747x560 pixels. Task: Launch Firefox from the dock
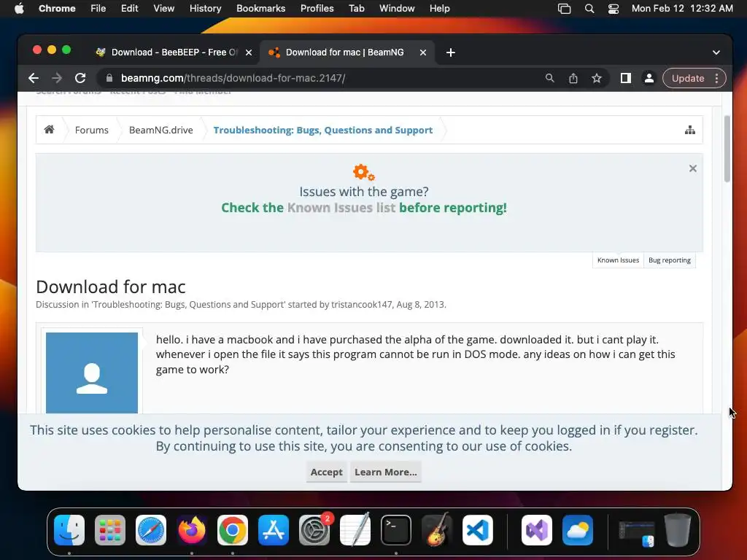[x=192, y=530]
